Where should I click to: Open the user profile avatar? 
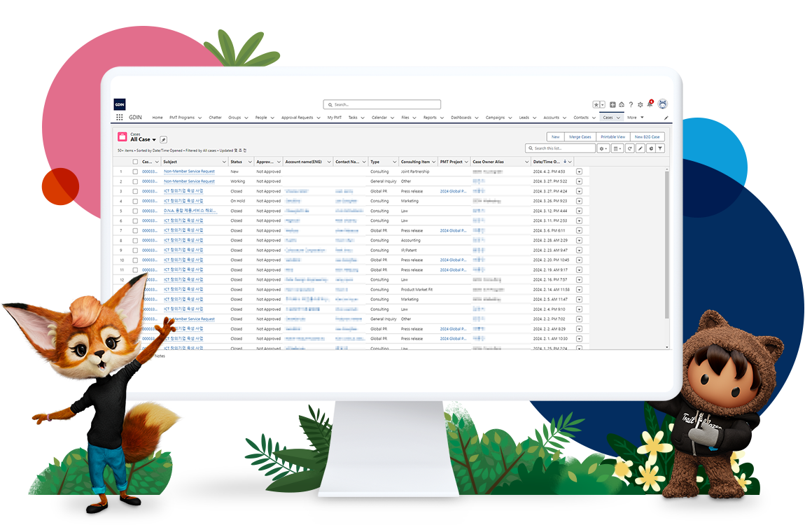click(663, 104)
